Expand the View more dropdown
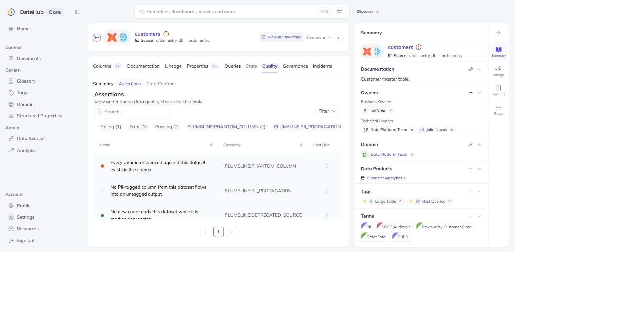 click(318, 37)
